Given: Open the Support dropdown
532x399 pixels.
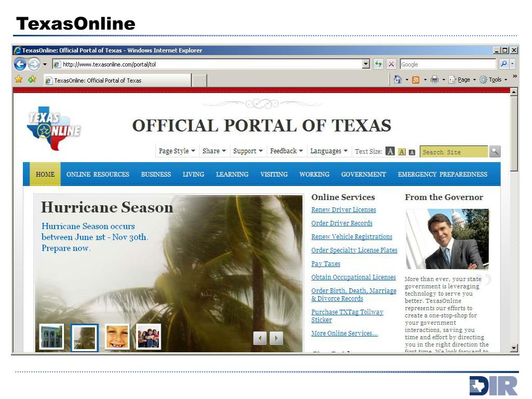Looking at the screenshot, I should click(248, 151).
